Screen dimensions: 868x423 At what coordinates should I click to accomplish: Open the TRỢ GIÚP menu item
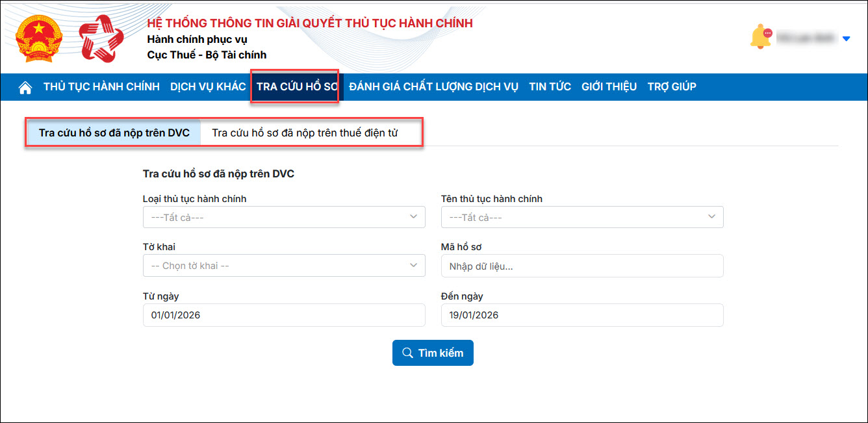tap(672, 87)
